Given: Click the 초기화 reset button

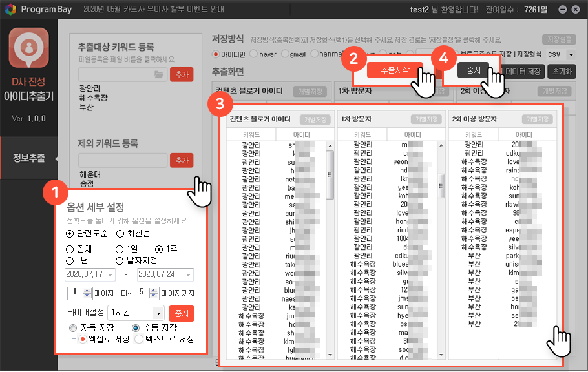Looking at the screenshot, I should 561,72.
